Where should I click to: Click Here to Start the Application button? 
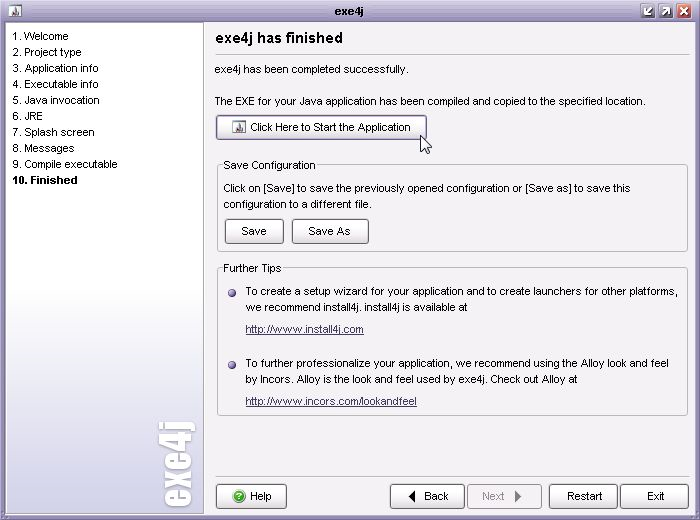pyautogui.click(x=321, y=127)
